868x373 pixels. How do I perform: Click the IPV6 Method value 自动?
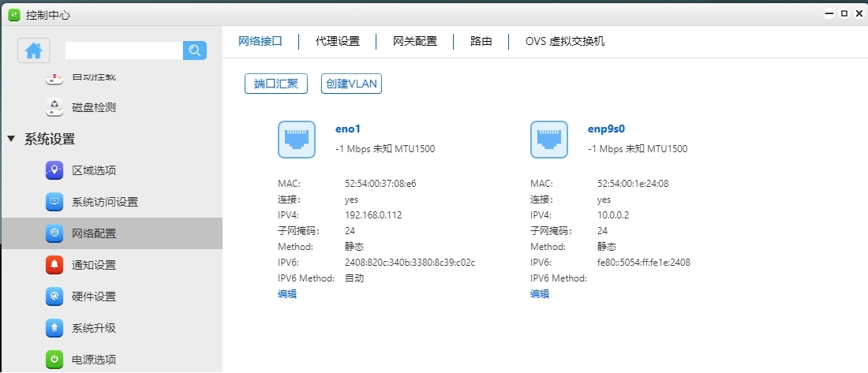pyautogui.click(x=354, y=278)
